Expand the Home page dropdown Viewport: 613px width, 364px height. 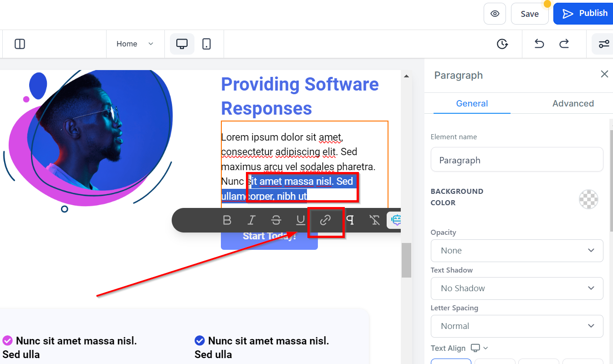(x=135, y=44)
